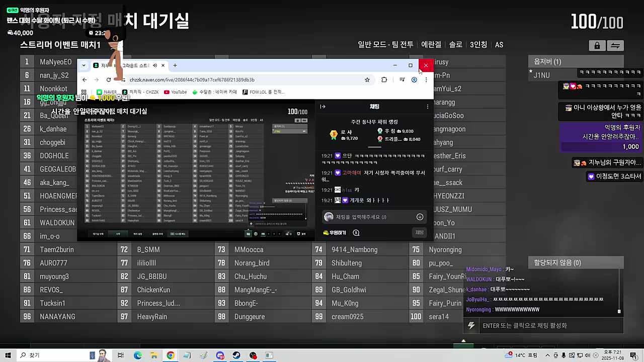
Task: Click the coin icon next to 후원하기
Action: point(356,232)
